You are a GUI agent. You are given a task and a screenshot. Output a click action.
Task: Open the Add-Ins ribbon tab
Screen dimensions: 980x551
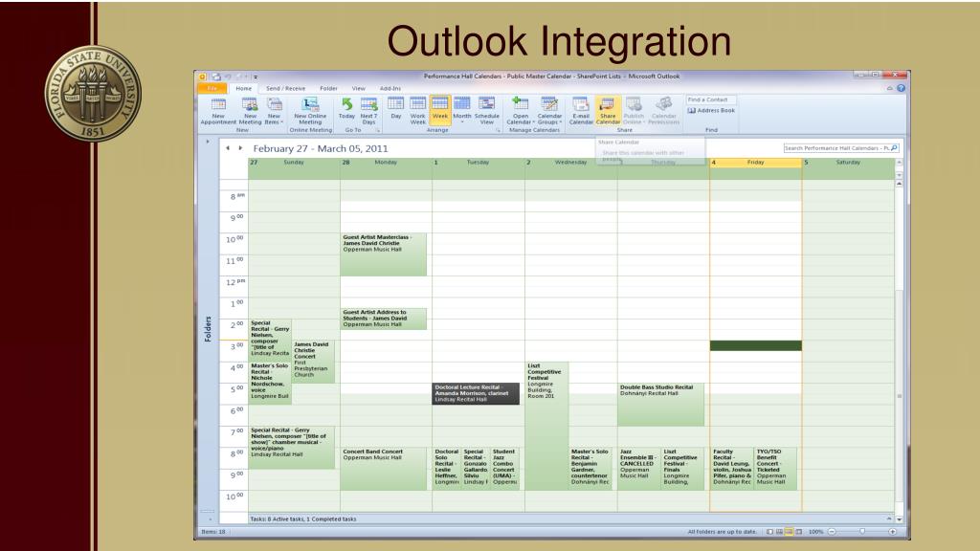coord(390,88)
